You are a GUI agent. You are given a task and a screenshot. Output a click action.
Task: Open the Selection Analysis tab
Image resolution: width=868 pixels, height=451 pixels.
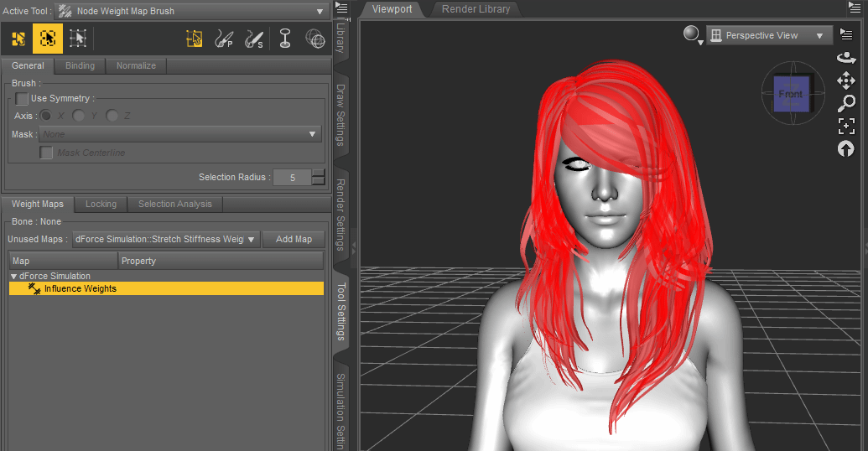coord(175,204)
